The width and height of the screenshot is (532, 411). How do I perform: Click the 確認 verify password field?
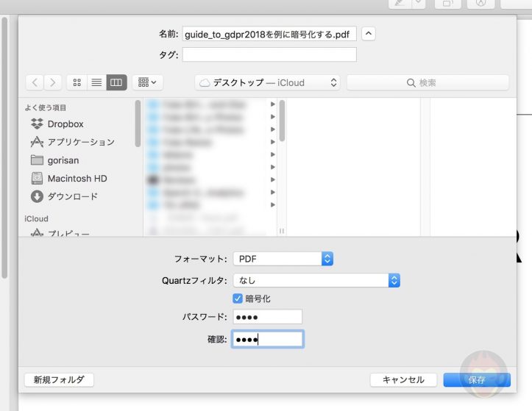[267, 339]
